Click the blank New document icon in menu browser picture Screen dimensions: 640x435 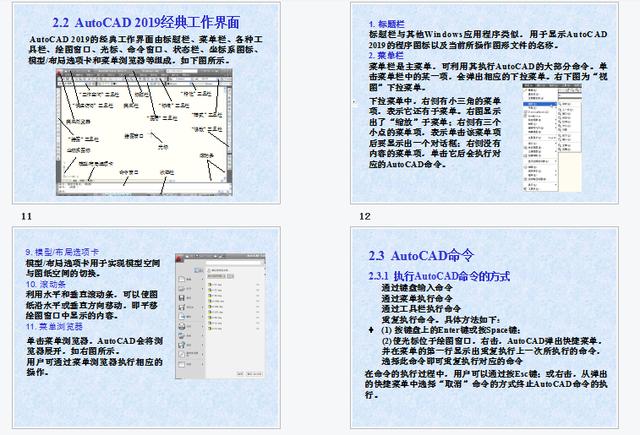[x=182, y=279]
